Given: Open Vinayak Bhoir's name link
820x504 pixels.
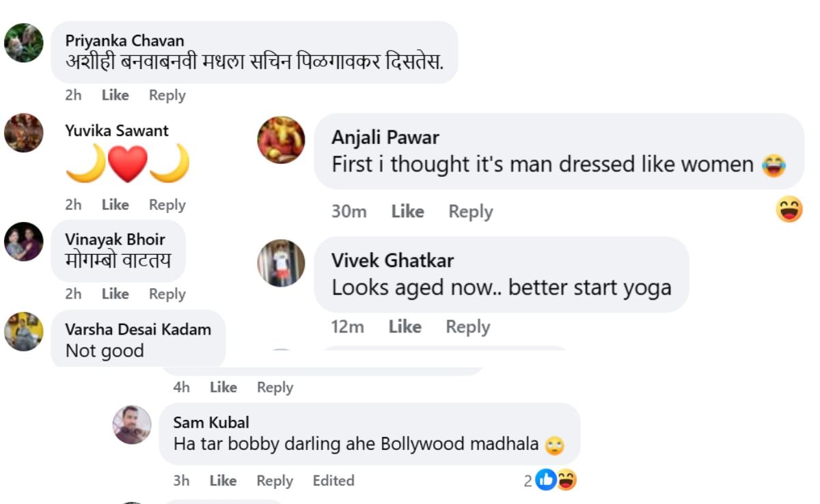Looking at the screenshot, I should 115,239.
